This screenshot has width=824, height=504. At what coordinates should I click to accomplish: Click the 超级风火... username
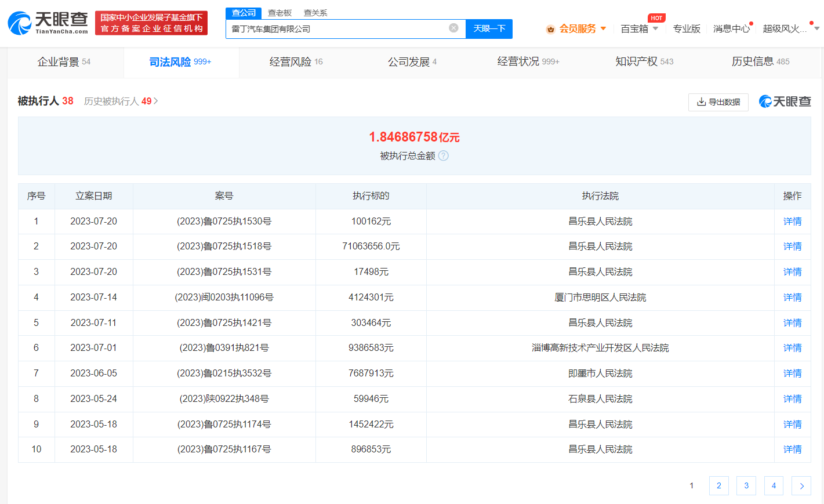[784, 28]
